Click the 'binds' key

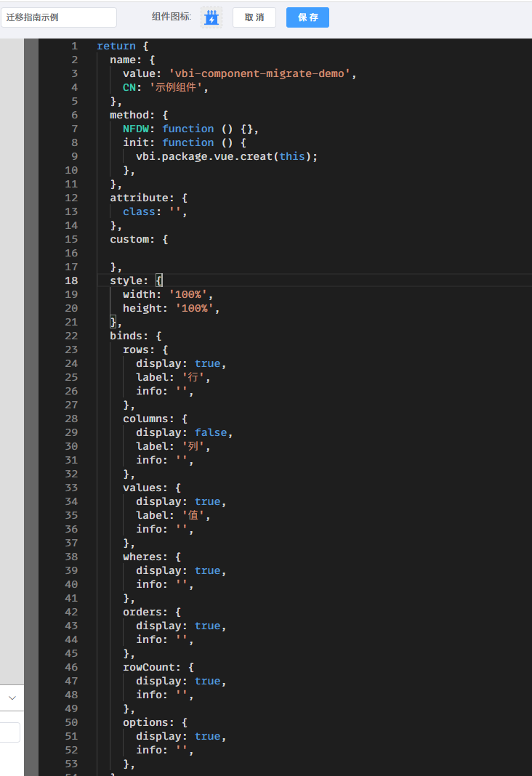click(126, 336)
